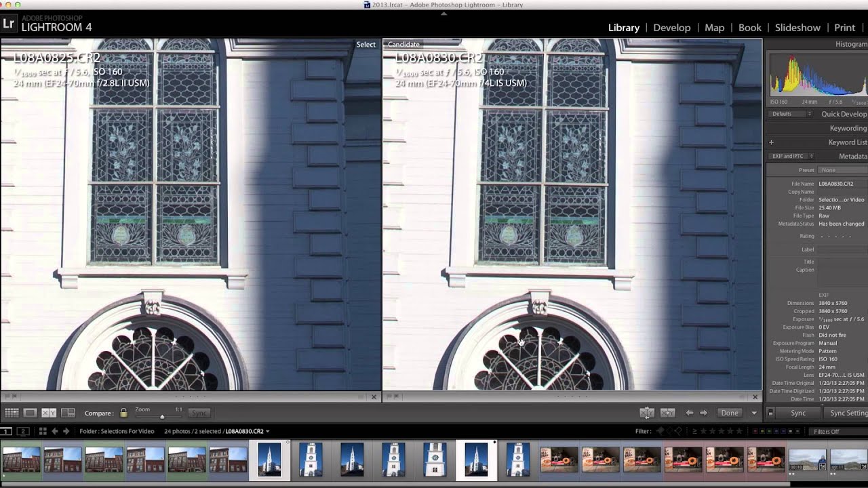
Task: Click the Copy Name metadata field
Action: coord(842,192)
